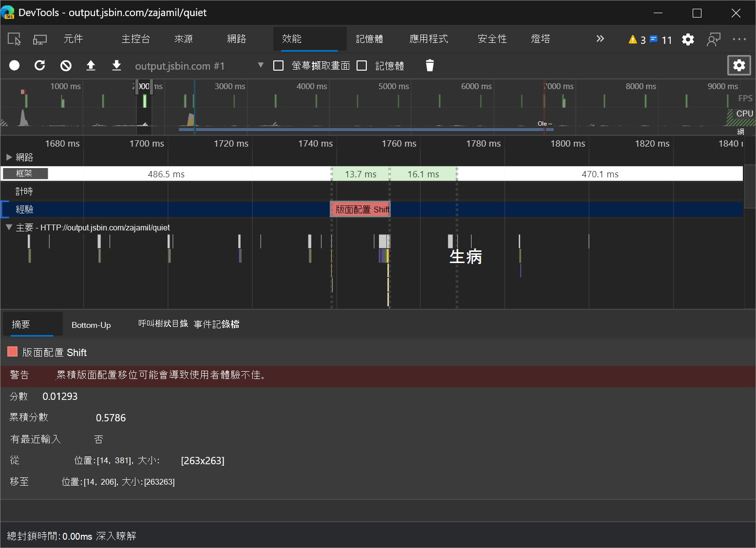The width and height of the screenshot is (756, 548).
Task: Follow the 深入瞭解 learn more link
Action: click(x=116, y=536)
